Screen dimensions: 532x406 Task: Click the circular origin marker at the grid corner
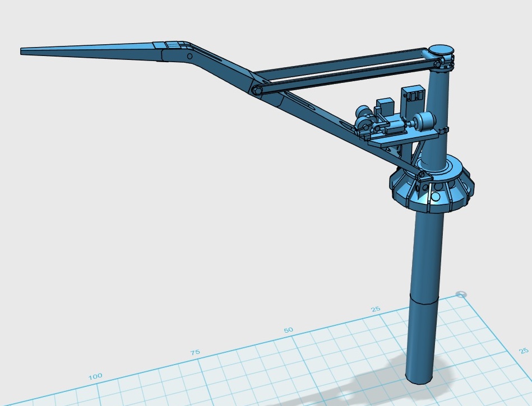point(460,294)
